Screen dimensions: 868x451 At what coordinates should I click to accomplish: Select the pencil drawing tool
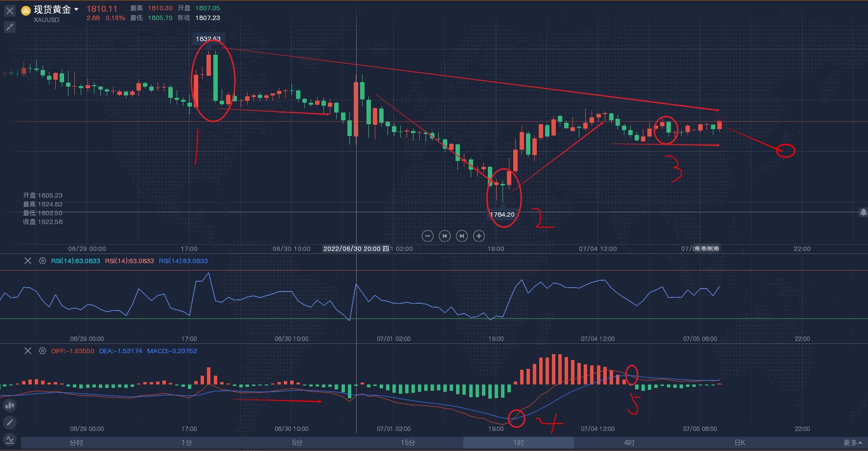[x=10, y=423]
